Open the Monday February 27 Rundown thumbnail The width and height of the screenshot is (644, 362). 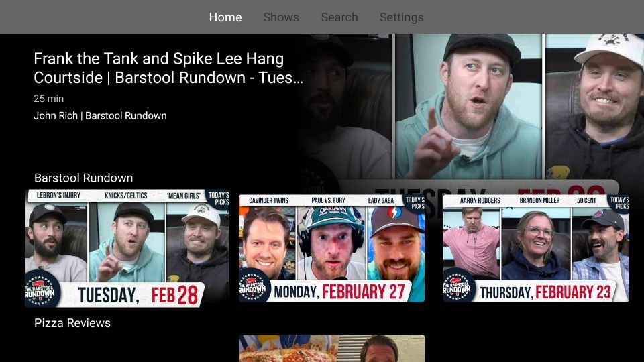(332, 248)
